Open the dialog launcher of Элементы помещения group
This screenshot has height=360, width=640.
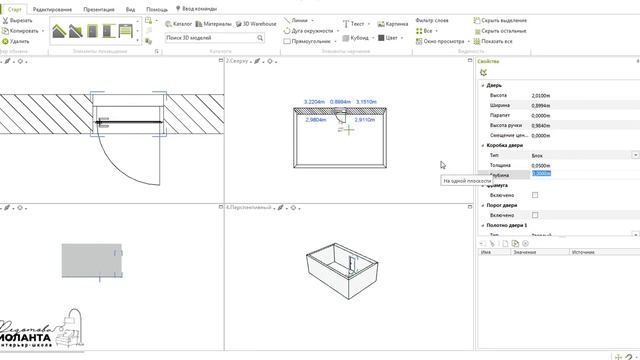point(157,51)
